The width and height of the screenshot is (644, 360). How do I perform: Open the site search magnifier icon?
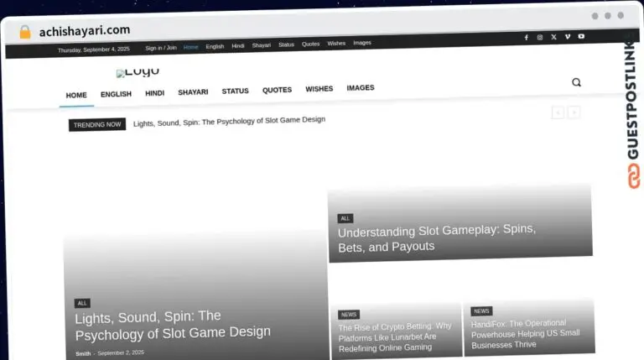coord(576,82)
